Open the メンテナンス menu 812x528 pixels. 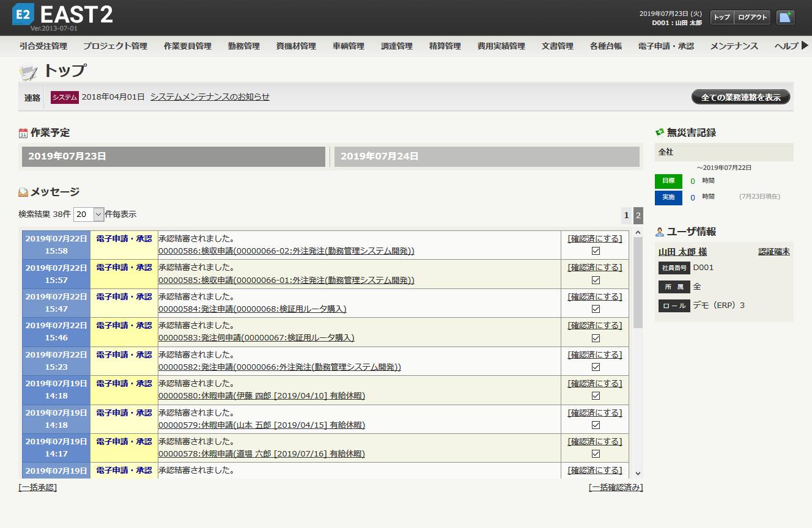pyautogui.click(x=734, y=46)
